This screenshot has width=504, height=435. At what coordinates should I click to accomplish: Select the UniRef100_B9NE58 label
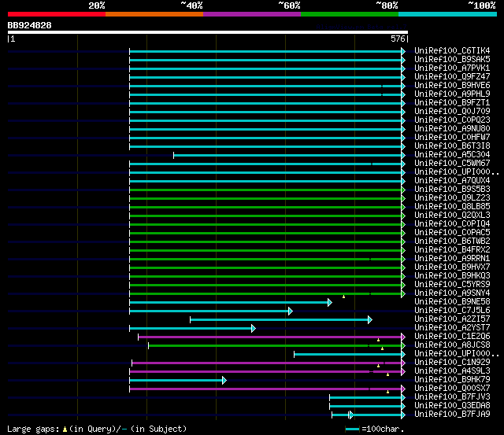(452, 302)
